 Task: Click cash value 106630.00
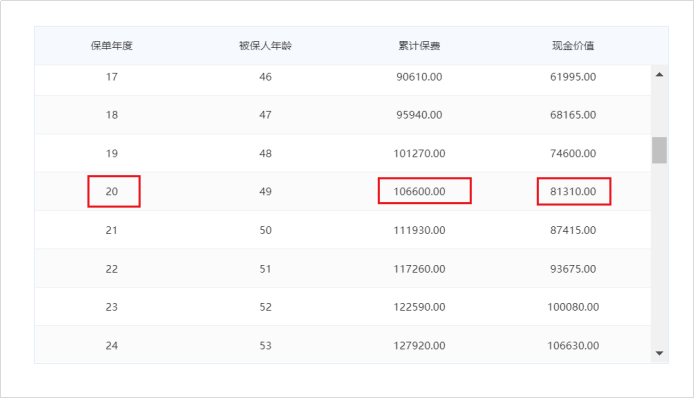pyautogui.click(x=573, y=346)
